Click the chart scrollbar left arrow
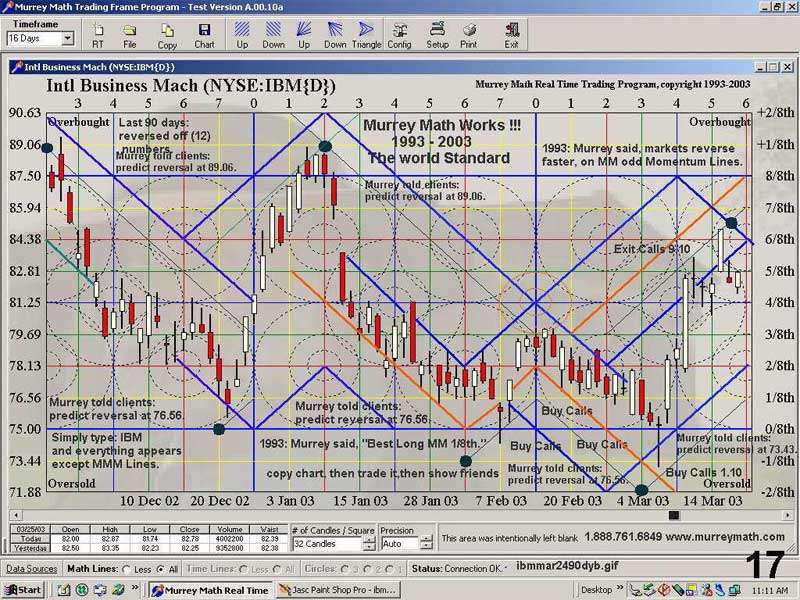Image resolution: width=800 pixels, height=600 pixels. 15,515
